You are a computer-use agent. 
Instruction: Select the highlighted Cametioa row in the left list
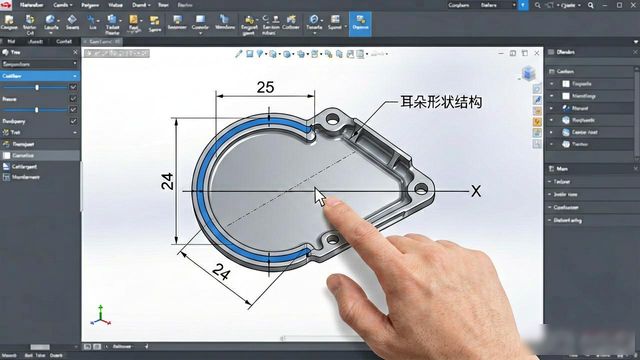click(x=40, y=156)
